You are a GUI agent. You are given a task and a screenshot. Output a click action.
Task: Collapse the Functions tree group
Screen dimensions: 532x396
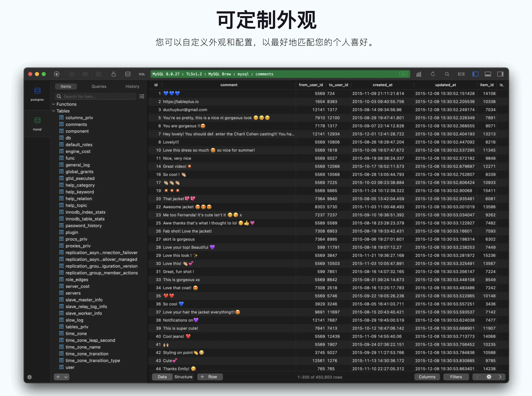point(54,104)
